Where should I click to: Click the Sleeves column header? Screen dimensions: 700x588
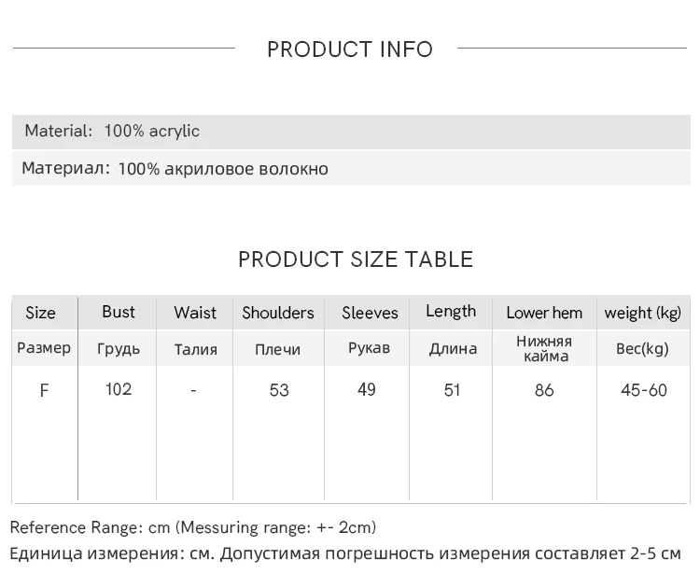click(370, 313)
